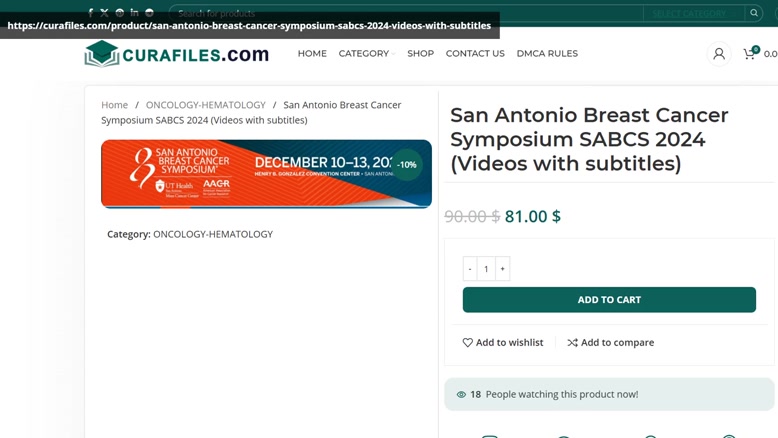778x438 pixels.
Task: Click ONCOLOGY-HEMATOLOGY breadcrumb link
Action: pyautogui.click(x=205, y=105)
